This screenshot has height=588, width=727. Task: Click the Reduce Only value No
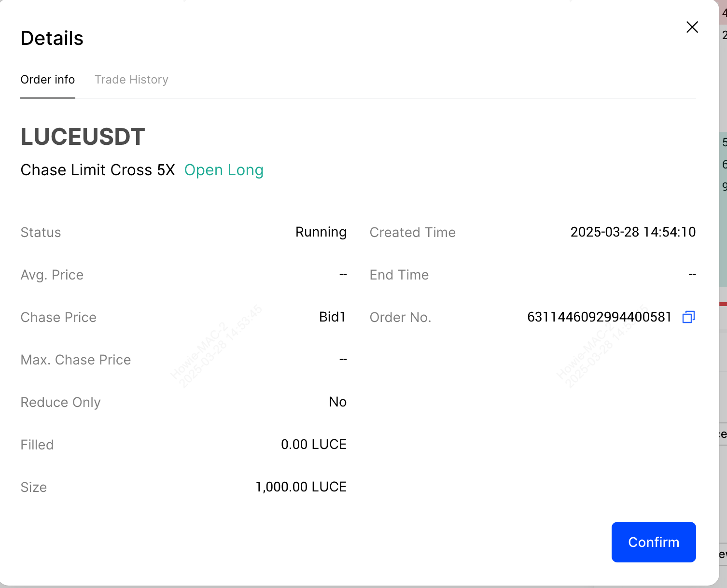coord(337,402)
